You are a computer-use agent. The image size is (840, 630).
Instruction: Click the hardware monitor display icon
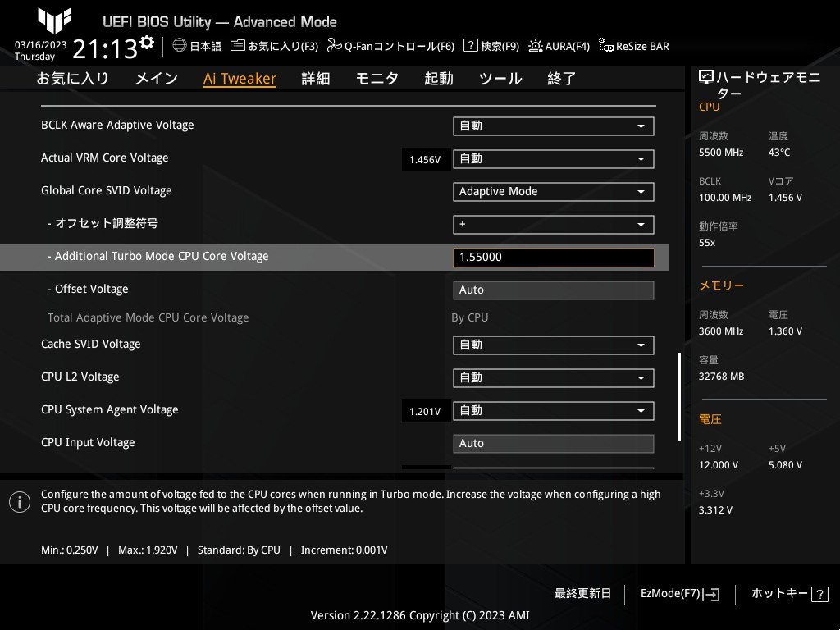tap(706, 77)
